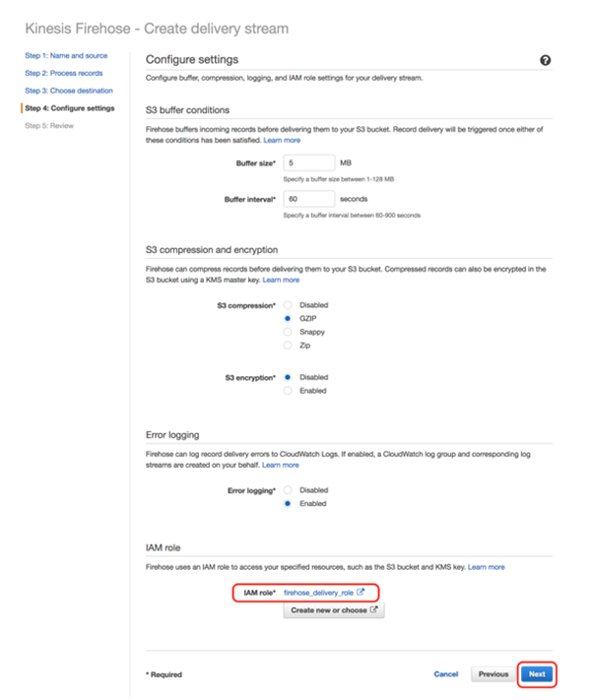591x700 pixels.
Task: Open Learn more under IAM role
Action: 486,567
